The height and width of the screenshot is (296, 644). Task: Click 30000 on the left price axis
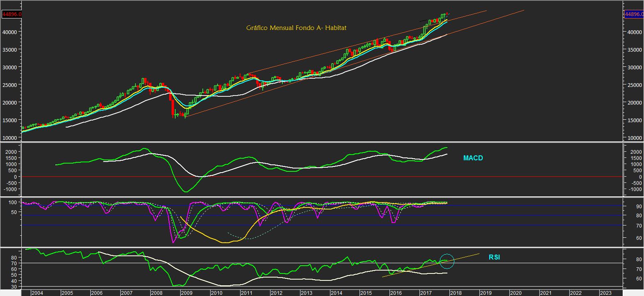coord(10,67)
